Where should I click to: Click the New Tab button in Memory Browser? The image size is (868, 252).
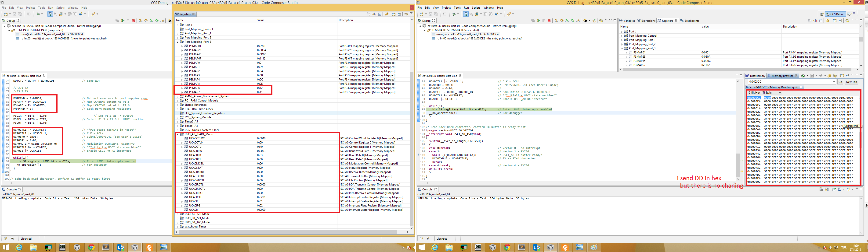(851, 82)
